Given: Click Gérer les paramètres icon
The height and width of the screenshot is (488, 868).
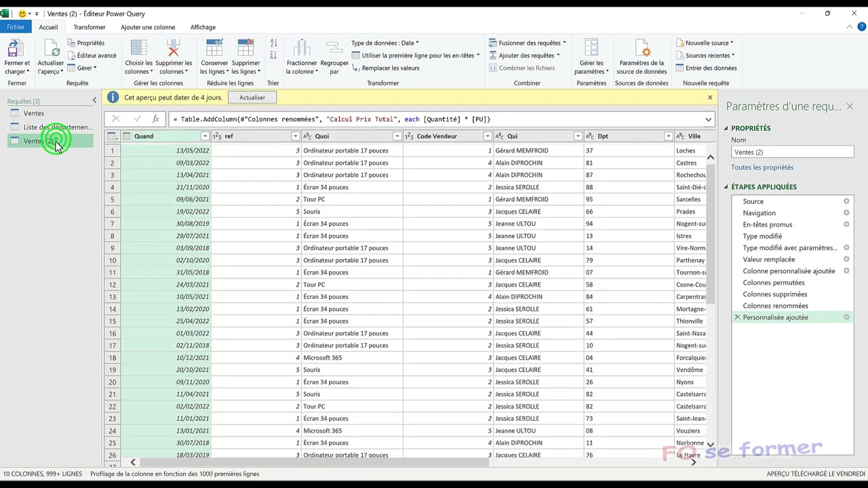Looking at the screenshot, I should pos(591,48).
